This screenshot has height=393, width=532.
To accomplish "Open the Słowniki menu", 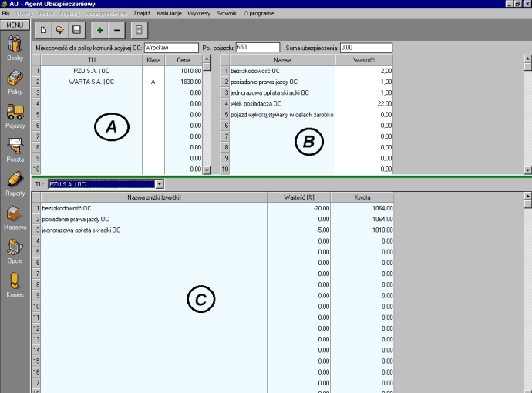I will click(227, 14).
